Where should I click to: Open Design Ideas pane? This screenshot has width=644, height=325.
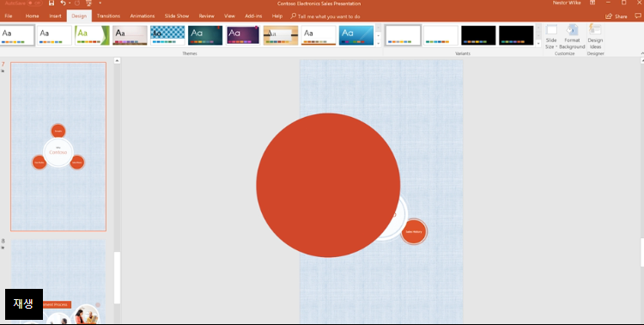pos(595,37)
